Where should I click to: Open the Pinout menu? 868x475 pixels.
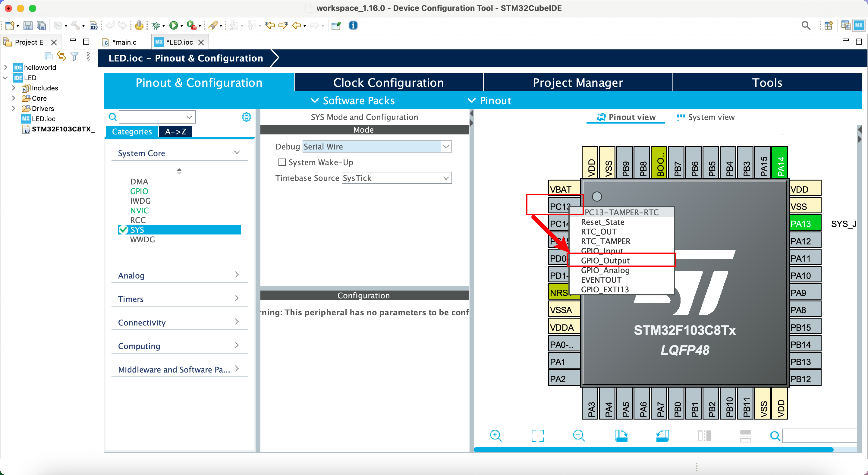pos(489,100)
